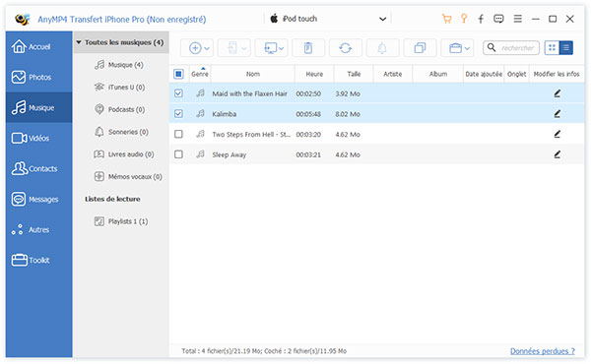
Task: Edit info for Maid with the Flaxen Hair
Action: click(x=558, y=93)
